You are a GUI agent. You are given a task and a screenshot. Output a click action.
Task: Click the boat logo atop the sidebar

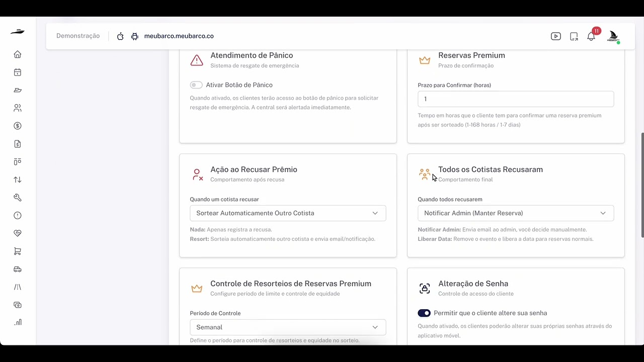(x=18, y=32)
